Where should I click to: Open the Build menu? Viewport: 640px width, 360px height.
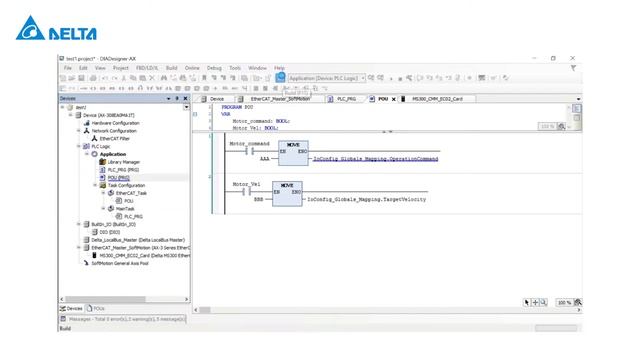tap(171, 68)
